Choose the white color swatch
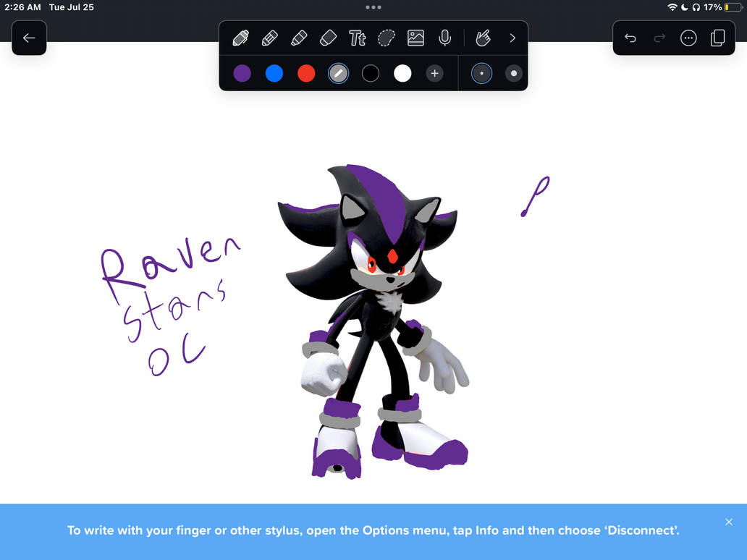Viewport: 747px width, 560px height. pos(402,73)
